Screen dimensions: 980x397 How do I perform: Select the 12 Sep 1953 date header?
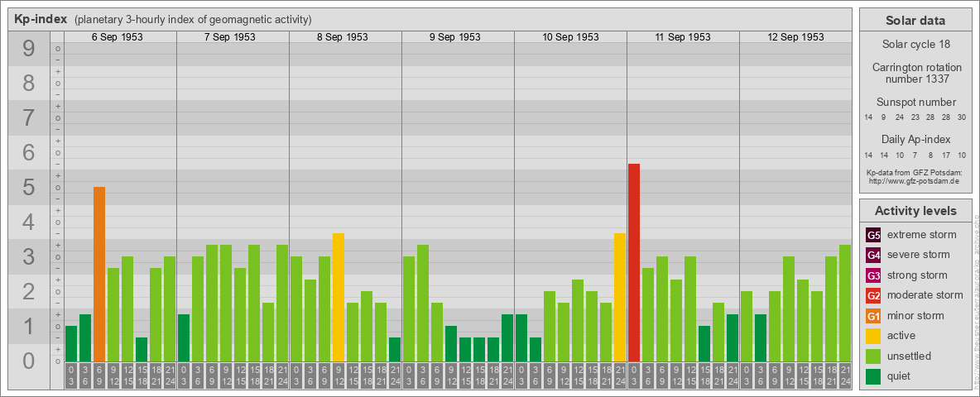pos(795,37)
